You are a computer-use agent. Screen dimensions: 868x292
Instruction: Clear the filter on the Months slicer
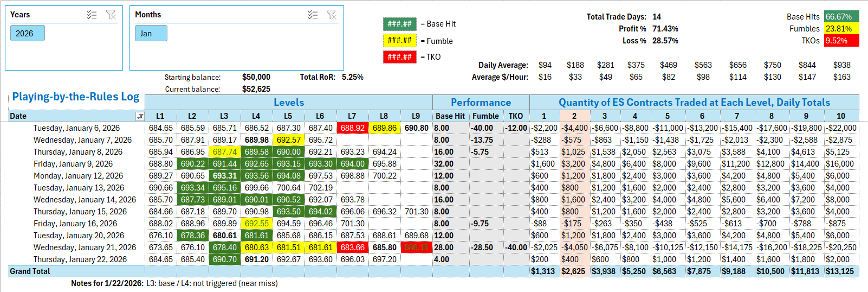(332, 15)
